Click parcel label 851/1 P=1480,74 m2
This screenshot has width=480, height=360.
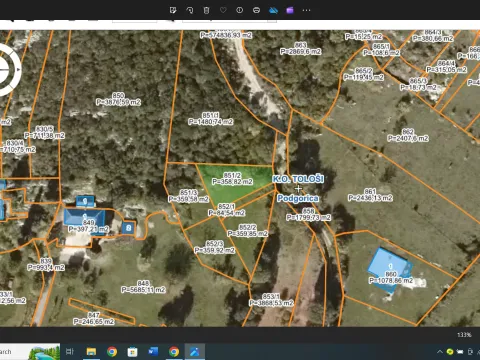click(x=210, y=119)
